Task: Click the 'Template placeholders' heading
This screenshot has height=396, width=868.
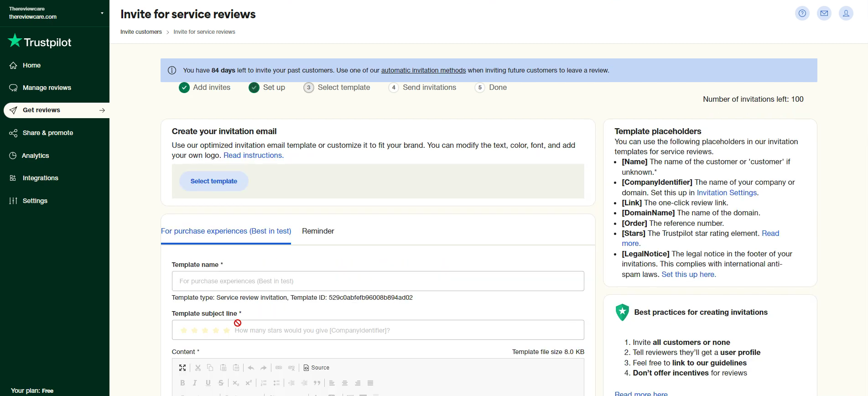Action: coord(658,131)
